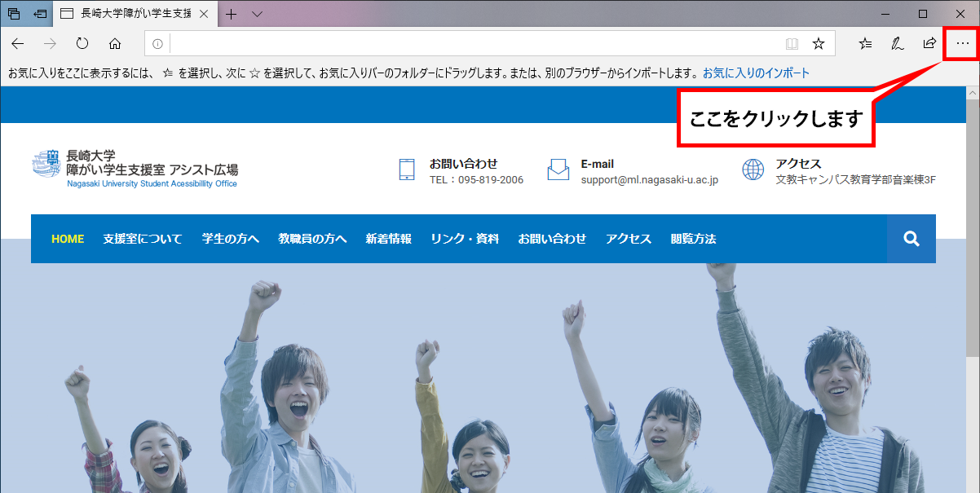980x493 pixels.
Task: Click the envelope E-mail icon
Action: (558, 169)
